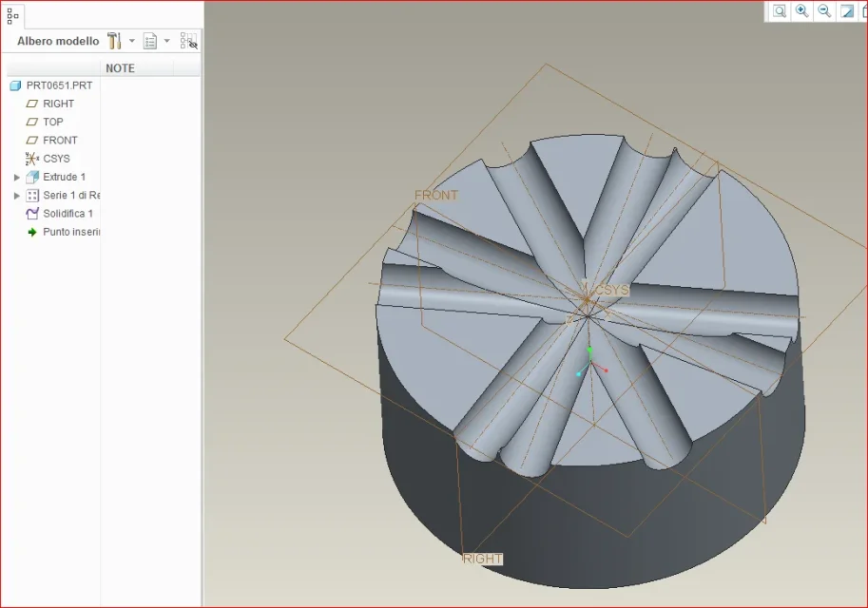Screen dimensions: 868x608
Task: Click the Punto inserimento insert marker
Action: coord(70,232)
